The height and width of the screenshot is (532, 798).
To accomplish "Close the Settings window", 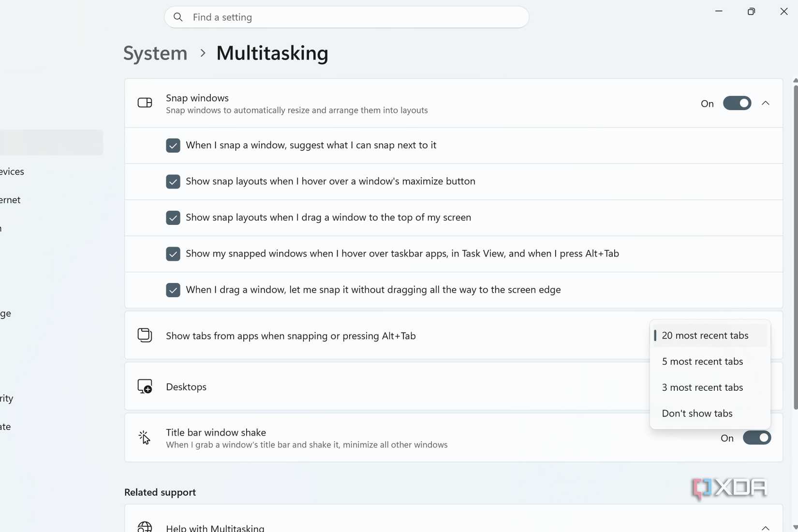I will click(784, 11).
